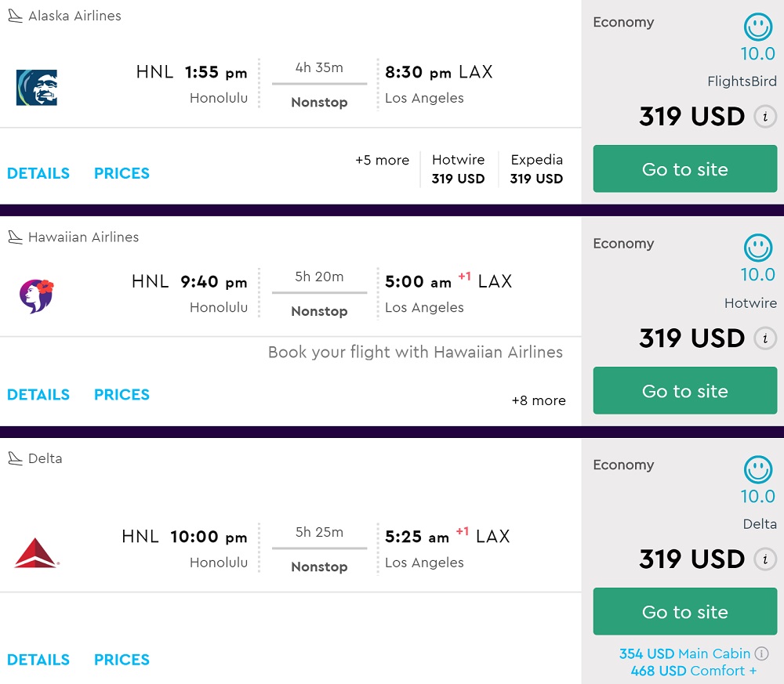Expand DETAILS for the Alaska Airlines flight
Image resolution: width=784 pixels, height=684 pixels.
[38, 173]
